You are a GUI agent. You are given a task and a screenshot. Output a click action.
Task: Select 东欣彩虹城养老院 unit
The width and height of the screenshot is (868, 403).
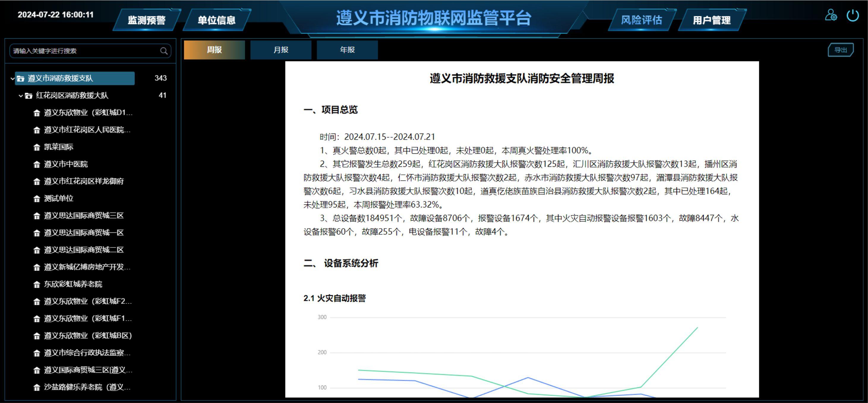pyautogui.click(x=73, y=284)
